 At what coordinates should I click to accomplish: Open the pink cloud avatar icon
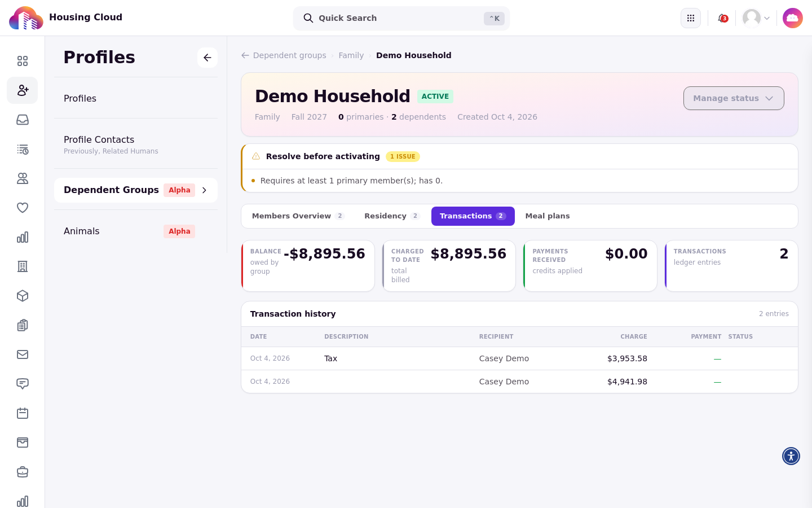(x=793, y=18)
